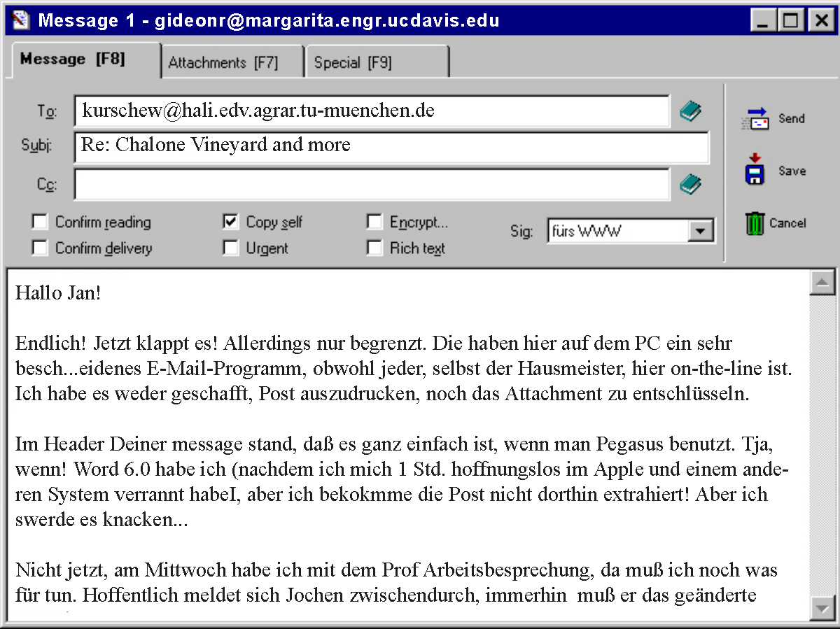Viewport: 840px width, 629px height.
Task: Tick the Urgent checkbox
Action: pos(230,248)
